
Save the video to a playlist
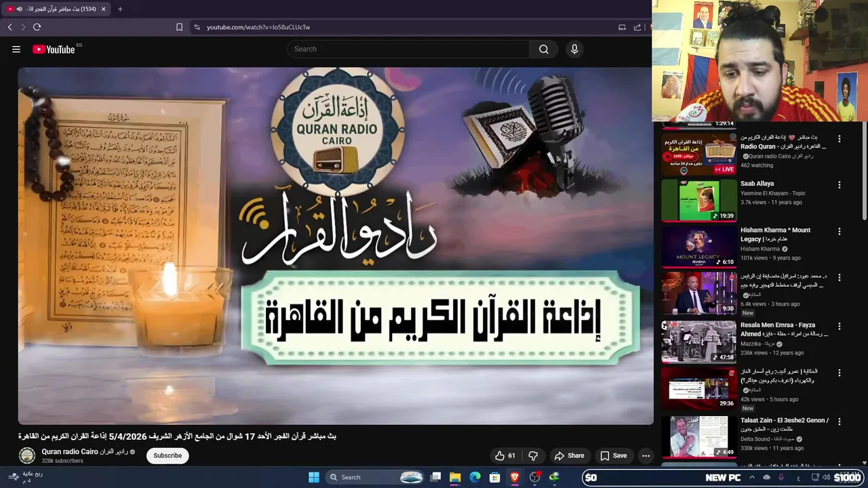point(613,455)
